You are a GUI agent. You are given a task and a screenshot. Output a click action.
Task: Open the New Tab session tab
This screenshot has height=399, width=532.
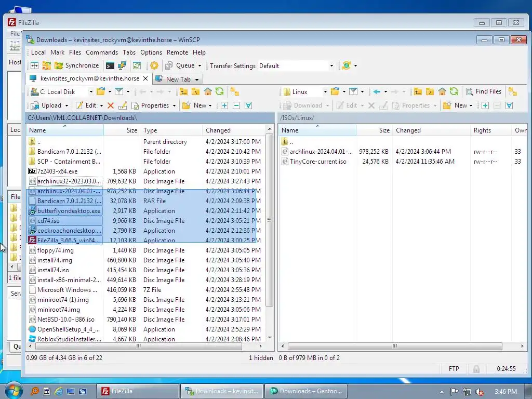tap(178, 79)
